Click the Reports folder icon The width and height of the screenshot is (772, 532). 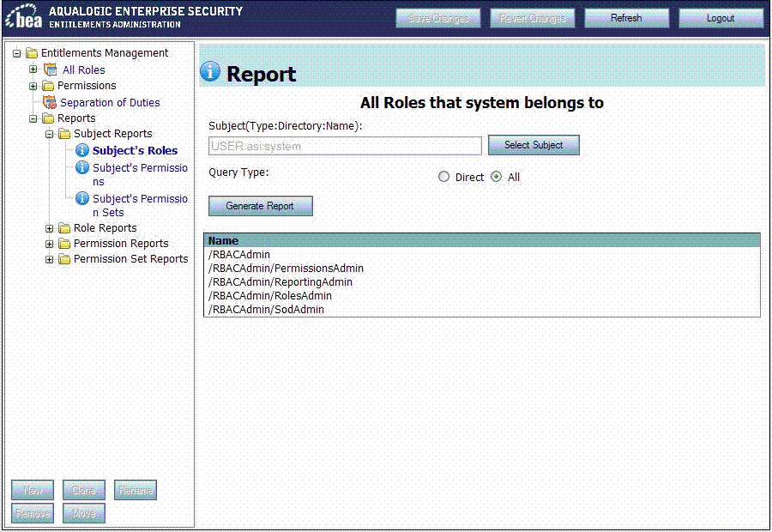click(x=48, y=118)
